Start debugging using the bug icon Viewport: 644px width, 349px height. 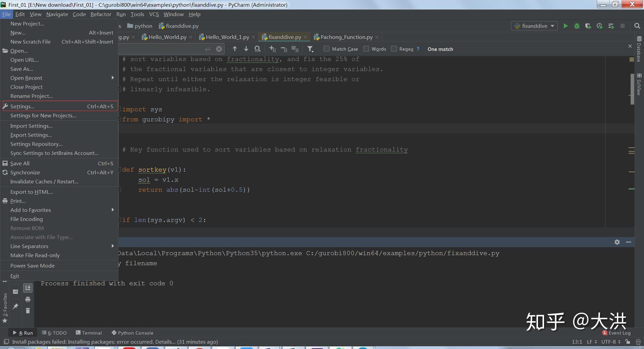click(x=577, y=26)
